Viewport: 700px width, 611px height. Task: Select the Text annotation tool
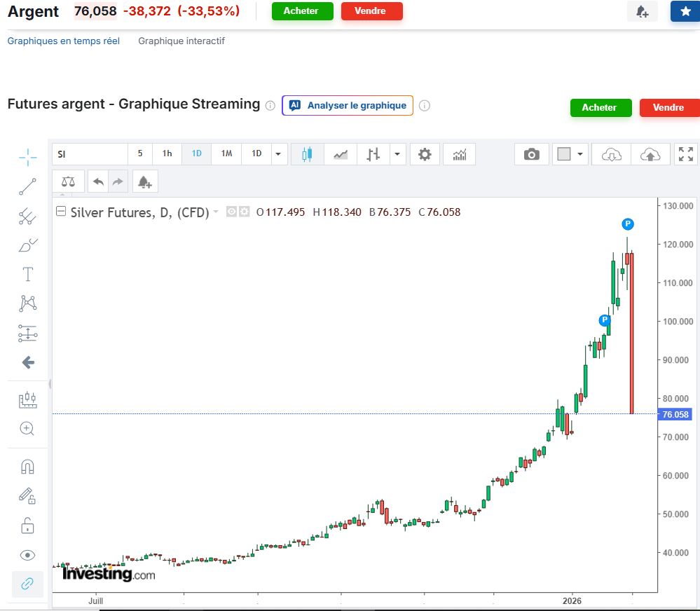coord(28,274)
